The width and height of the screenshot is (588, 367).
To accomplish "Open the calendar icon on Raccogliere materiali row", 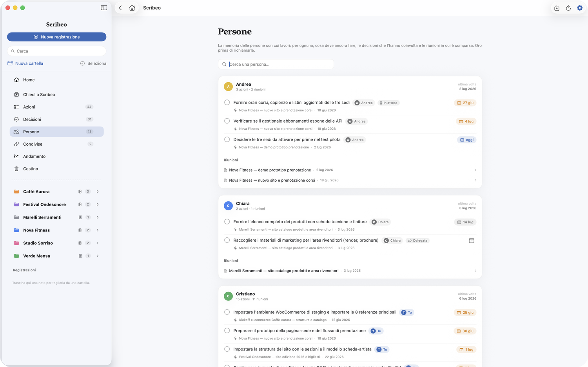I will 472,240.
